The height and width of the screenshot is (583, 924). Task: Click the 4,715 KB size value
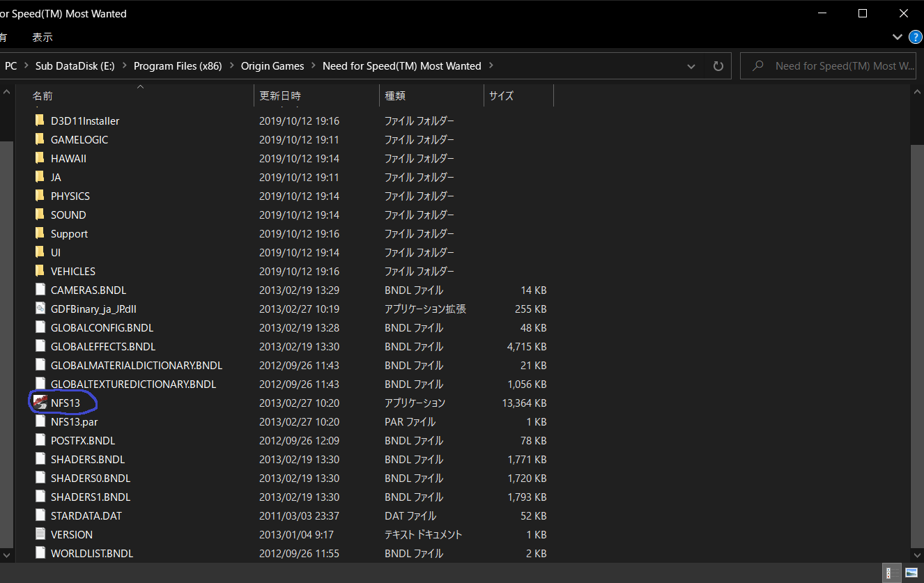pyautogui.click(x=527, y=346)
